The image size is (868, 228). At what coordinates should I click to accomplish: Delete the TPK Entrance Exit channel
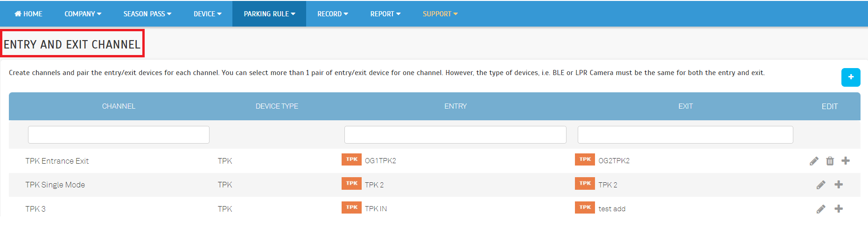(830, 161)
